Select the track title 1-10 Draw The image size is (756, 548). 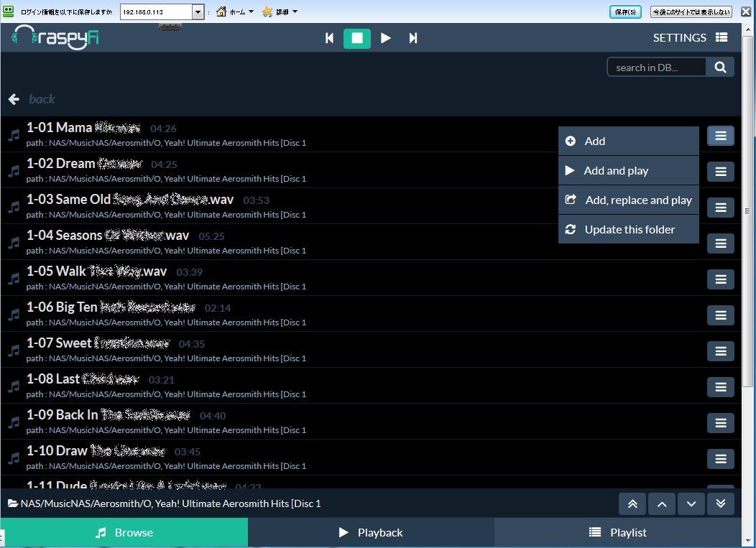(x=96, y=450)
